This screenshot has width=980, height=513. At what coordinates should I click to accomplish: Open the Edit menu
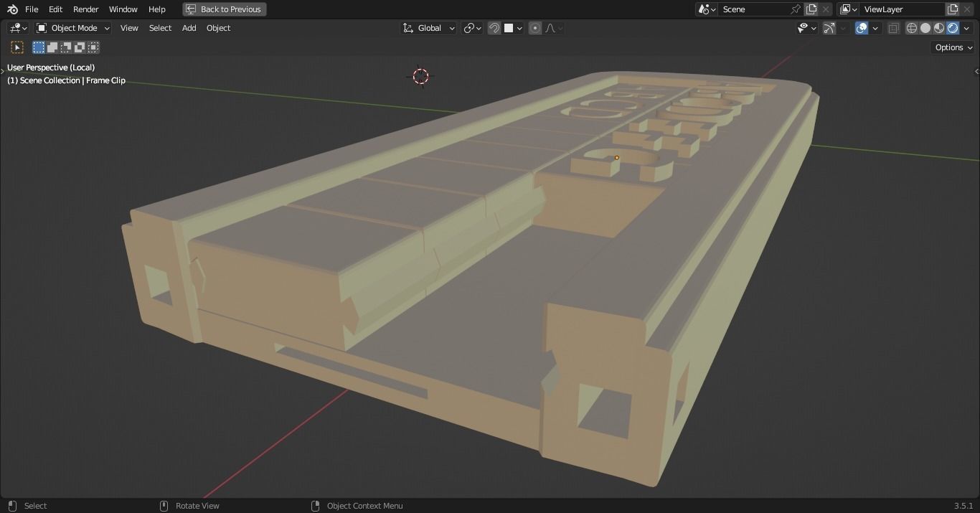[x=55, y=9]
